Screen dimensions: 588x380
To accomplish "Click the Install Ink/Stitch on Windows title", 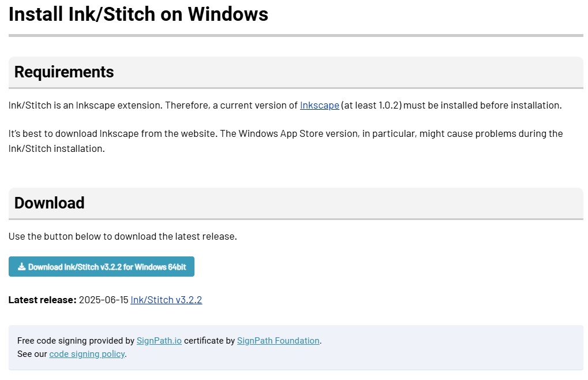I will (x=138, y=14).
